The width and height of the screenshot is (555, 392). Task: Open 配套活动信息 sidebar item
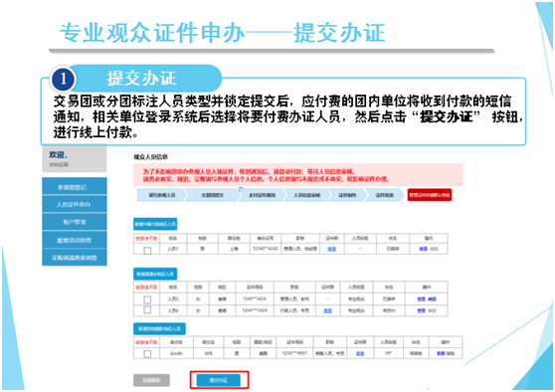pyautogui.click(x=75, y=240)
